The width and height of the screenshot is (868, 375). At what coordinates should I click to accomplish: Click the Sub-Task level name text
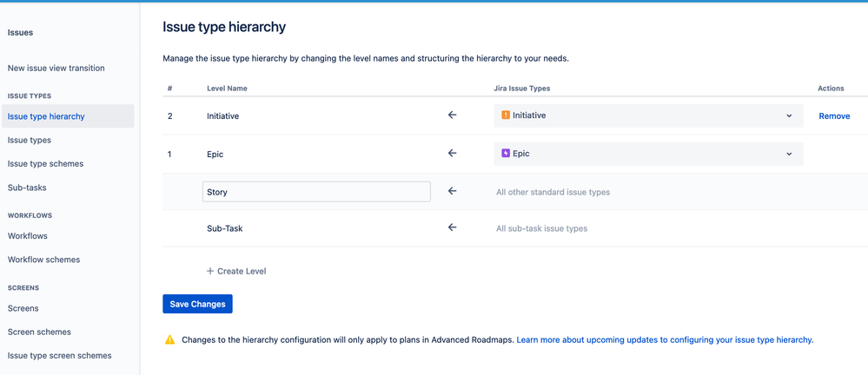(x=225, y=228)
